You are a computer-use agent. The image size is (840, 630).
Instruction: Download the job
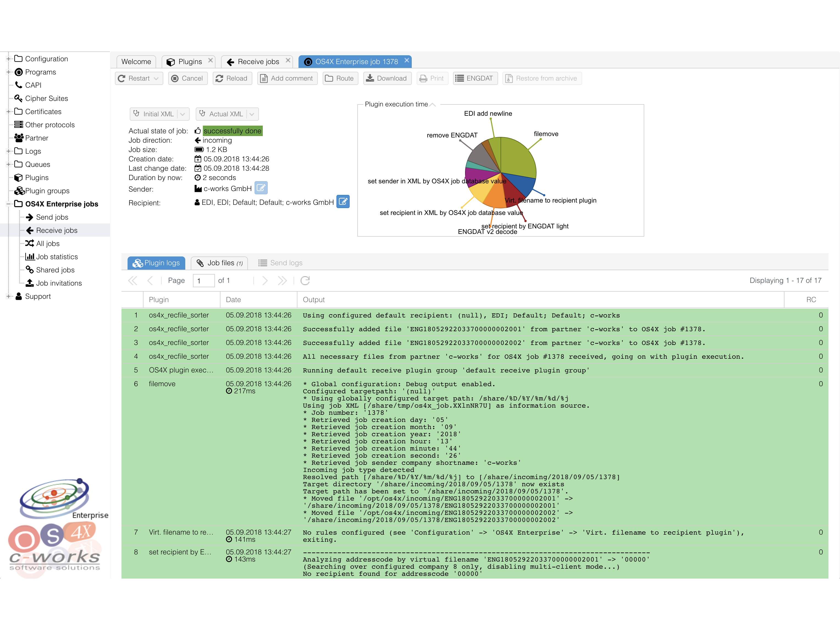pos(387,78)
